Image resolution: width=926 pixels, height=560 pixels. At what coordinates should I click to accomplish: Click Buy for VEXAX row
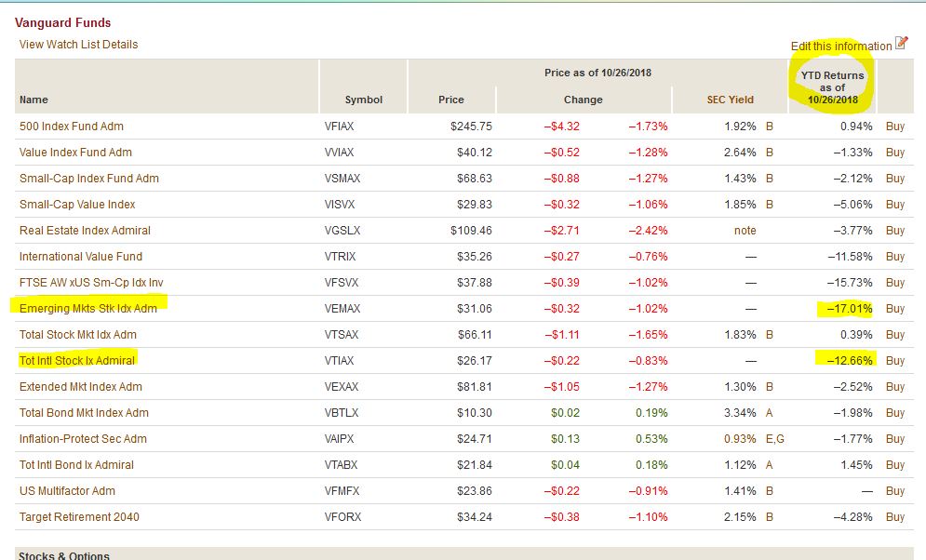pyautogui.click(x=895, y=387)
